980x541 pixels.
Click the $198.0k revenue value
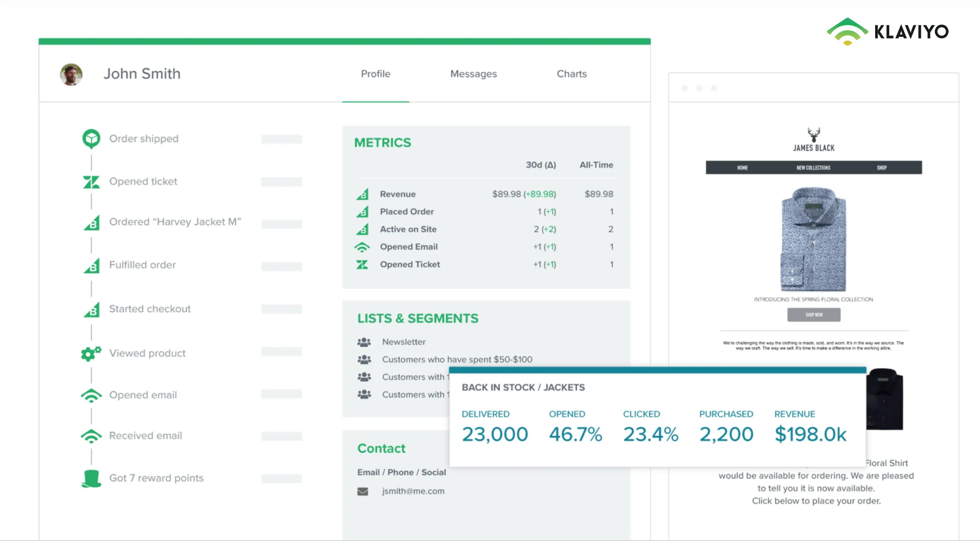click(x=810, y=435)
